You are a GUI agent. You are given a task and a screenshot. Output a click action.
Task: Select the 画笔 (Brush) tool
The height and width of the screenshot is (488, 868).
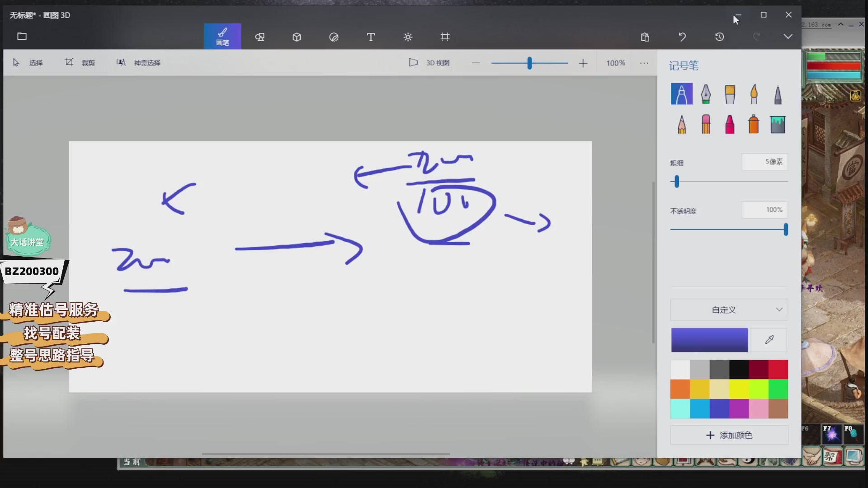coord(222,36)
